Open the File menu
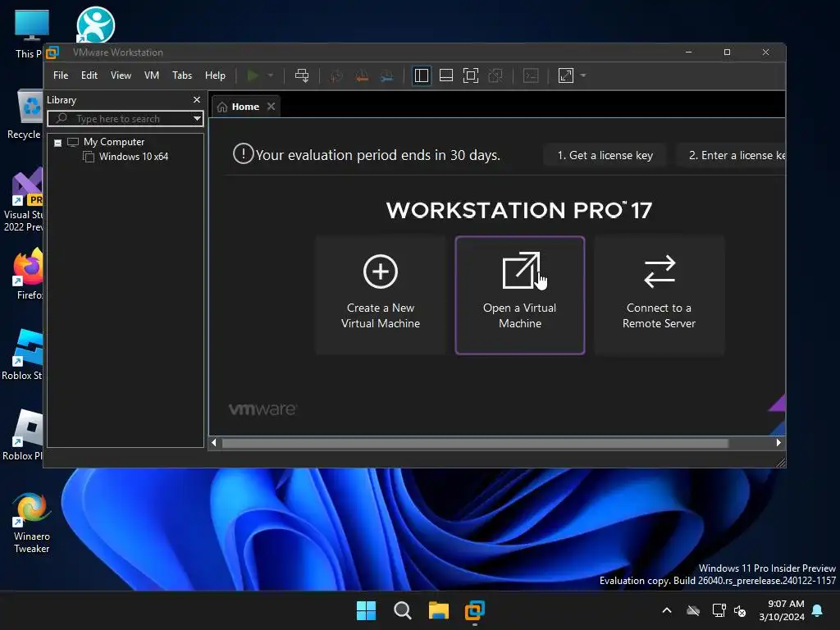The image size is (840, 630). click(61, 75)
